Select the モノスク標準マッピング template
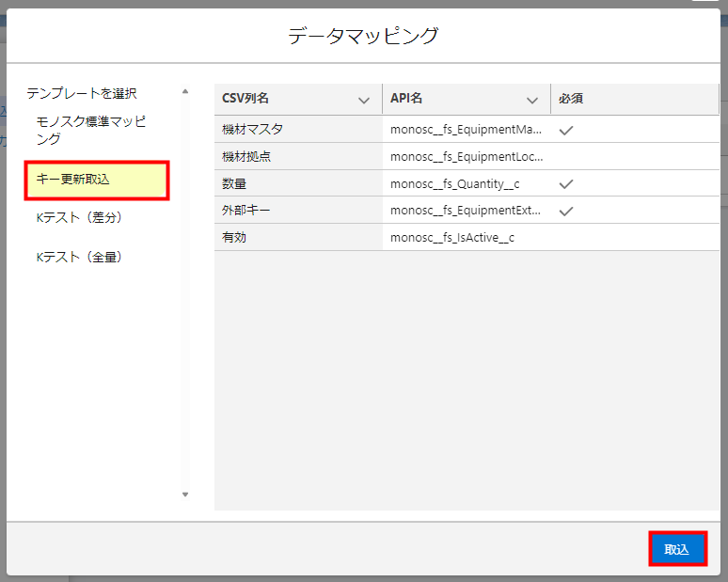Image resolution: width=728 pixels, height=582 pixels. tap(91, 130)
